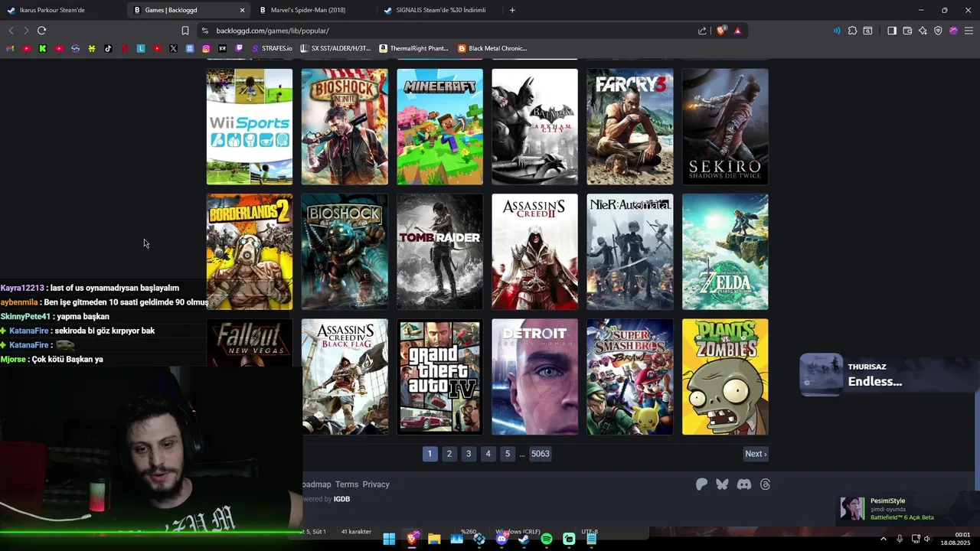The image size is (980, 551).
Task: Open the Sekiro Shadows Die Twice cover
Action: click(x=725, y=127)
